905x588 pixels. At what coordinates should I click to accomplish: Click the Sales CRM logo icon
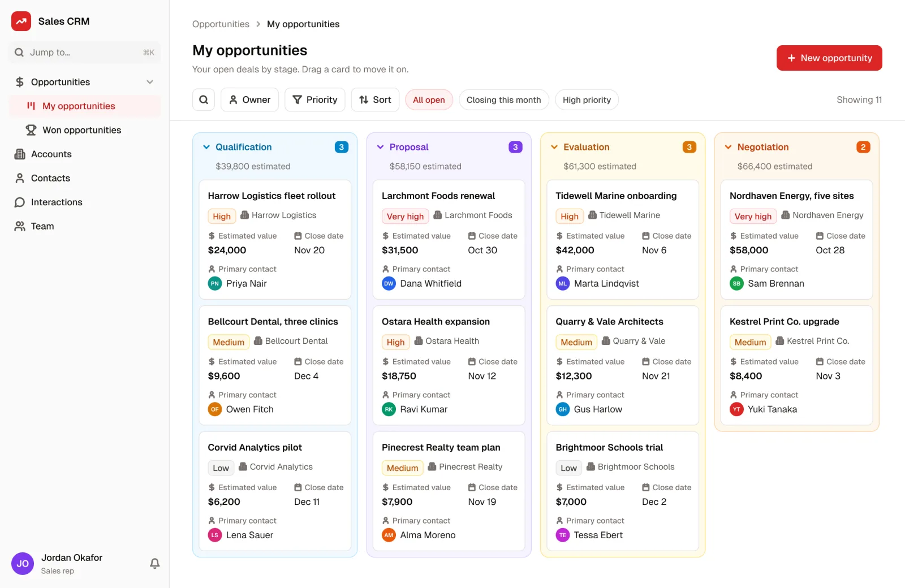pyautogui.click(x=21, y=21)
